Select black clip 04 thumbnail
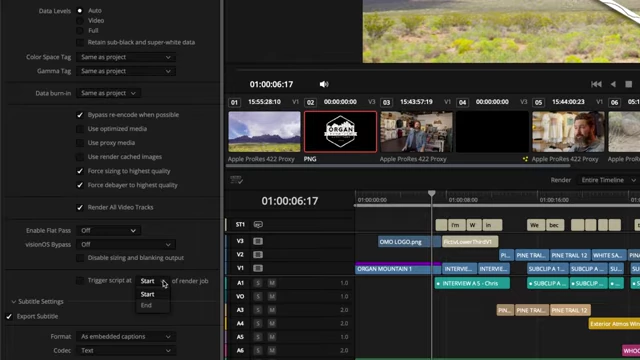The height and width of the screenshot is (360, 640). 492,131
